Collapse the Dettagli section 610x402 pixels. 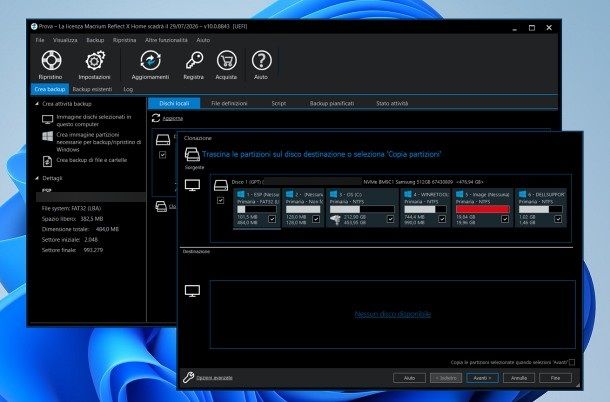coord(37,178)
